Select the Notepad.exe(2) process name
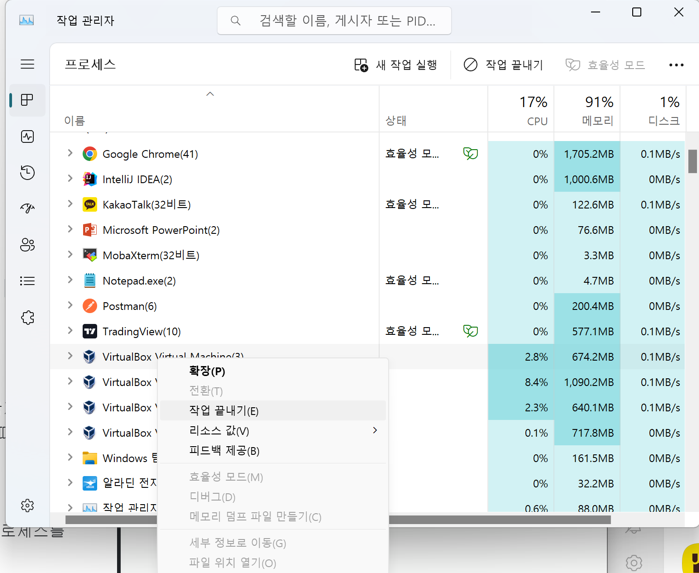Image resolution: width=699 pixels, height=573 pixels. click(139, 281)
